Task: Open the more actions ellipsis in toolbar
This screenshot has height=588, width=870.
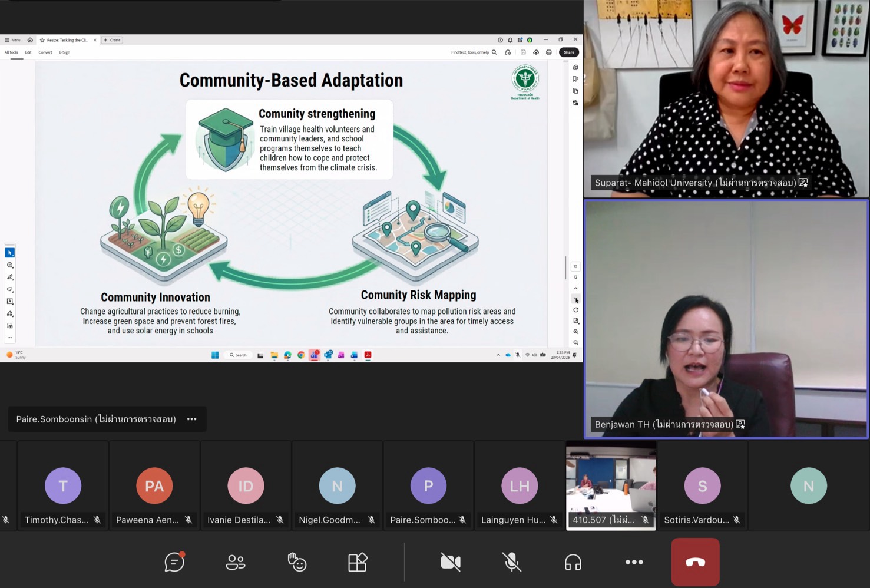Action: coord(634,562)
